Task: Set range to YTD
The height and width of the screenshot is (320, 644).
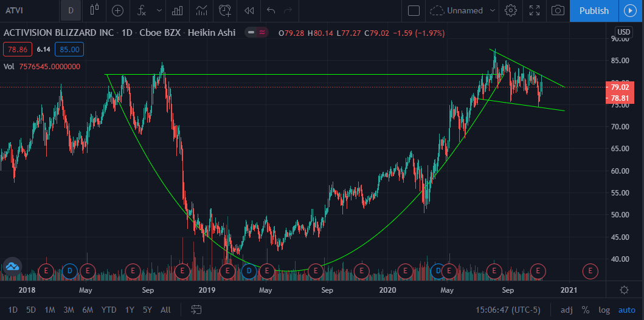Action: click(x=109, y=310)
